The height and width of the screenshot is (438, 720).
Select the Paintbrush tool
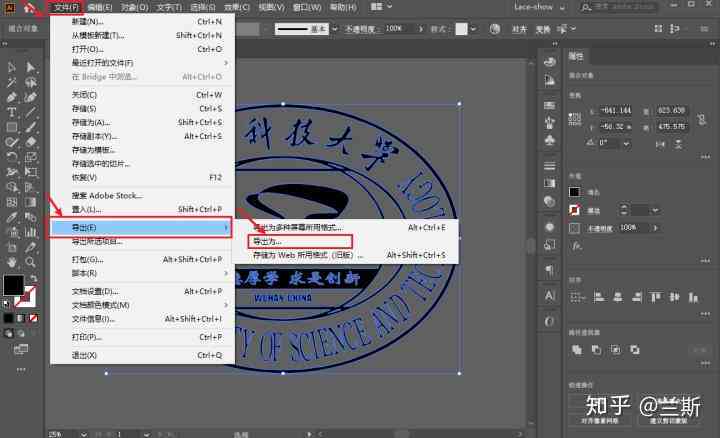[x=31, y=127]
